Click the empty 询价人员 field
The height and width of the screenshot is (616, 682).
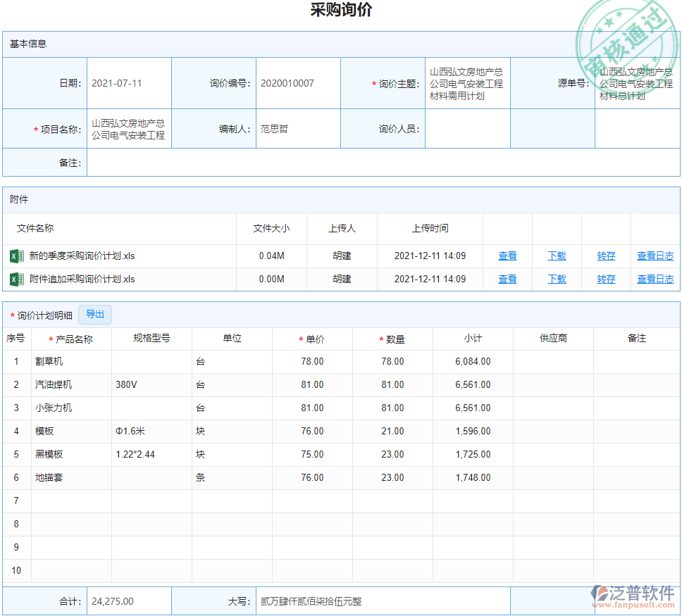(x=466, y=128)
